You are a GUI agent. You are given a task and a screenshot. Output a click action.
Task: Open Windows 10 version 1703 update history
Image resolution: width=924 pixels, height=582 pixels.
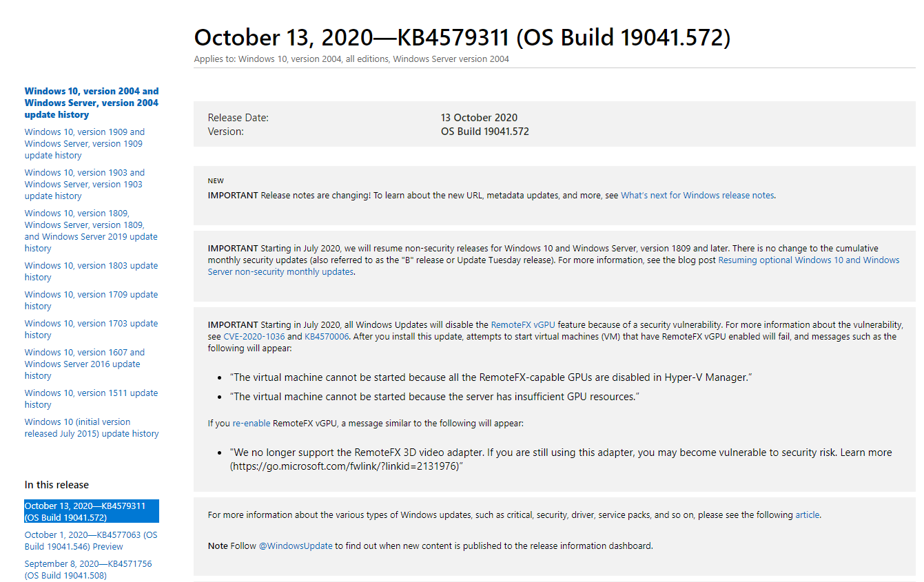[x=91, y=329]
